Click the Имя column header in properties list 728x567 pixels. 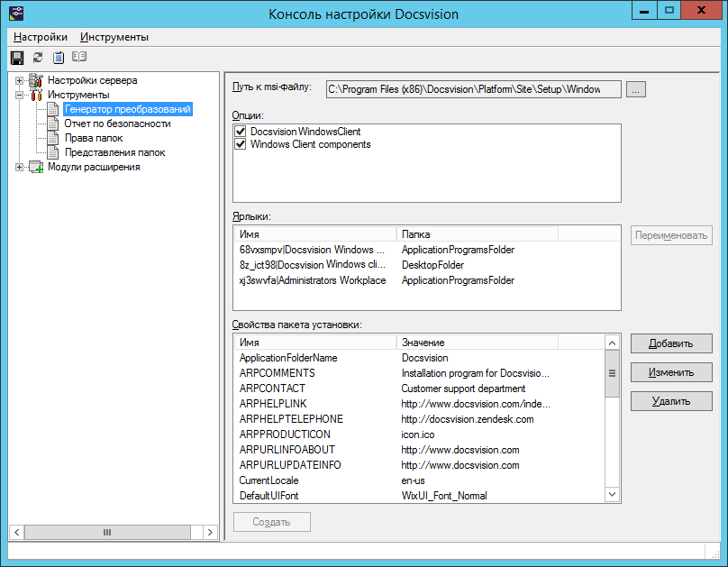315,343
